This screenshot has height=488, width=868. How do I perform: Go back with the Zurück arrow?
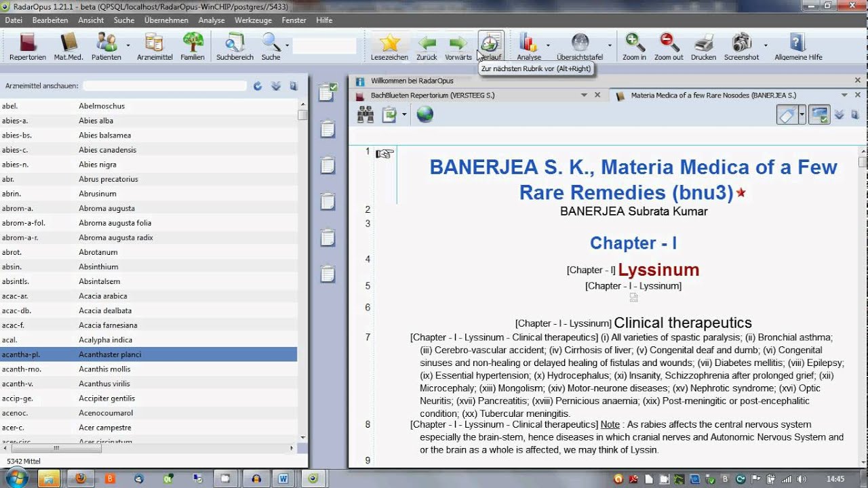(427, 46)
